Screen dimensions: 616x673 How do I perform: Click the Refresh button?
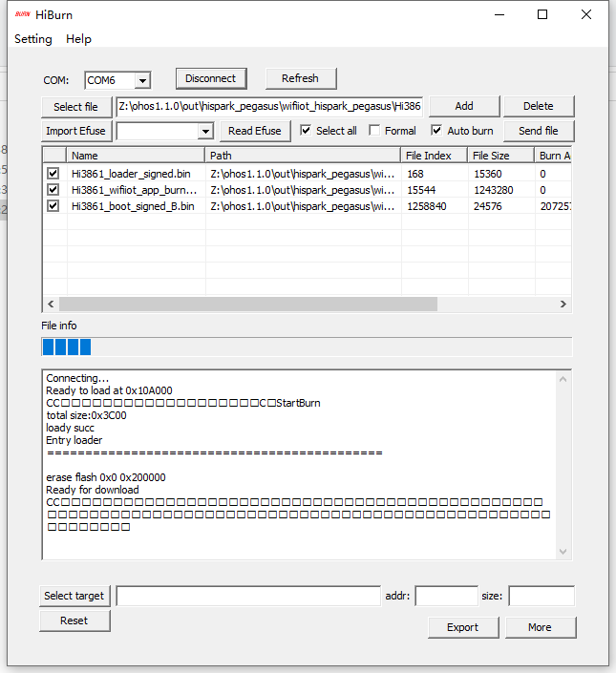pos(301,78)
